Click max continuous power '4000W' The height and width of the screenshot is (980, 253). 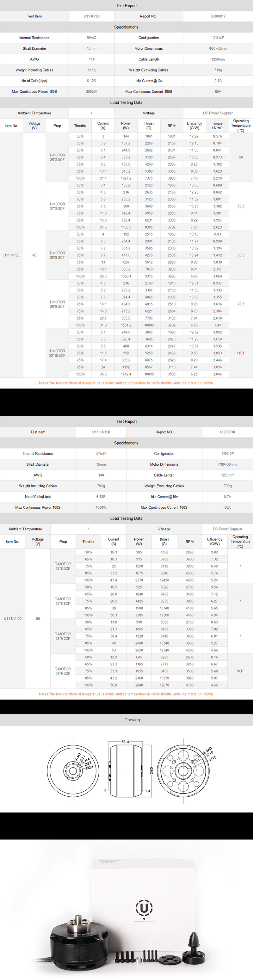(101, 507)
